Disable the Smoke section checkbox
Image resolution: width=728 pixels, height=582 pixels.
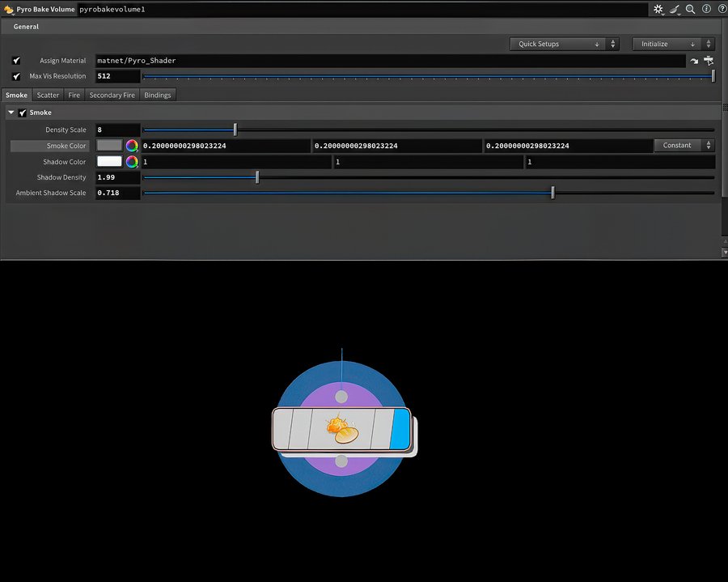click(23, 113)
